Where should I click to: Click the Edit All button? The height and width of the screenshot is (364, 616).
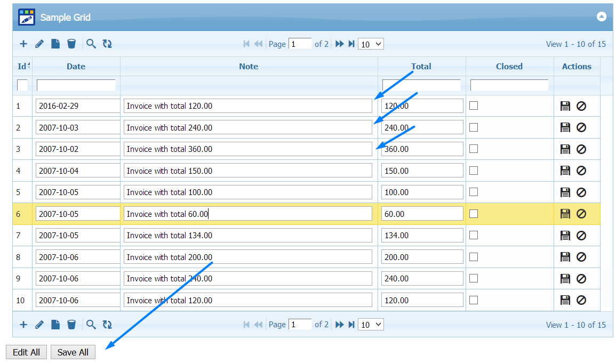27,352
